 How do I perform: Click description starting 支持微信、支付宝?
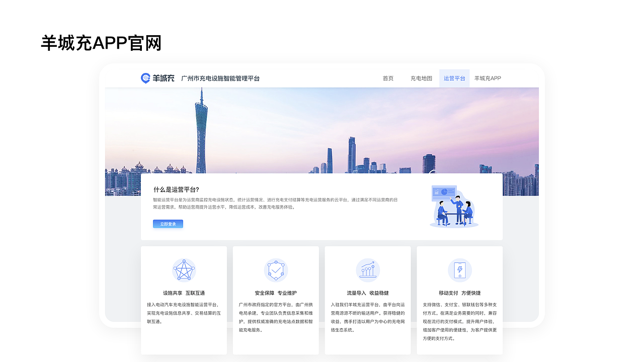pos(460,322)
